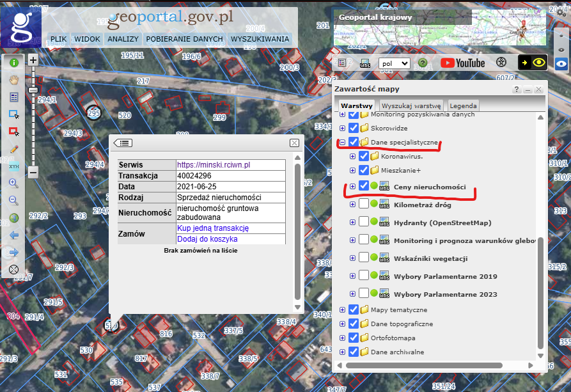Choose the pencil drawing tool
This screenshot has width=571, height=392.
(x=13, y=149)
